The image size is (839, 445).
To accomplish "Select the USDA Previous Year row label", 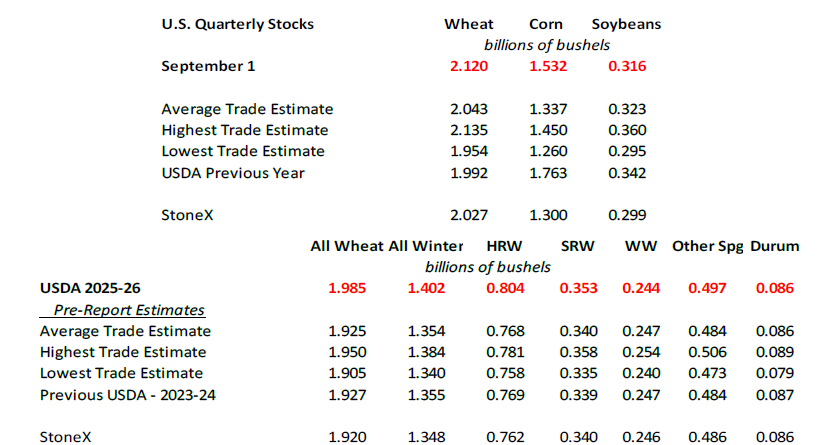I will pyautogui.click(x=233, y=173).
